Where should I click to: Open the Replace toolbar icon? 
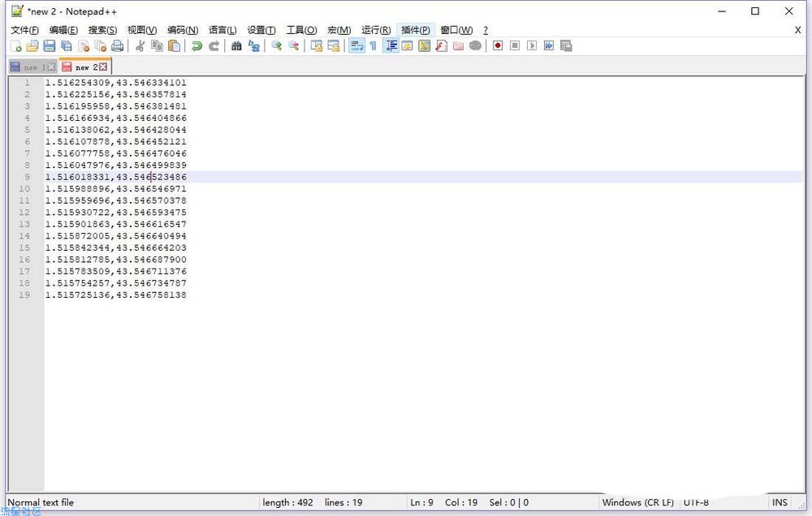coord(253,46)
